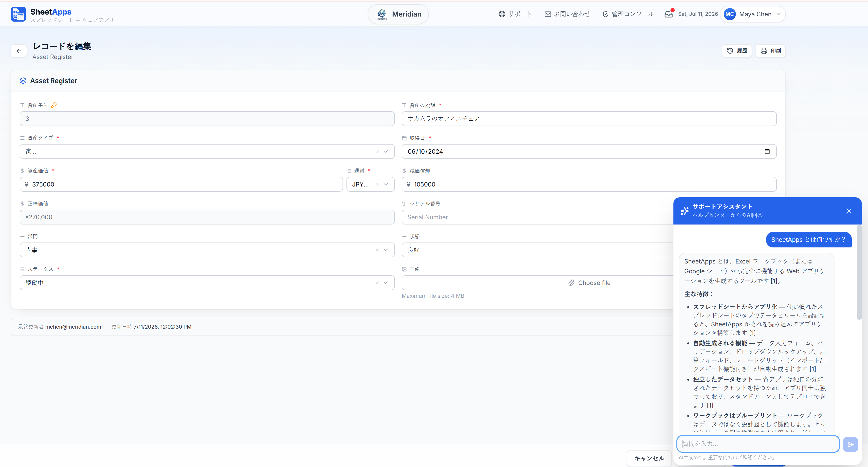Click the 正味価値 field ¥270,000
The image size is (868, 467).
[x=207, y=217]
